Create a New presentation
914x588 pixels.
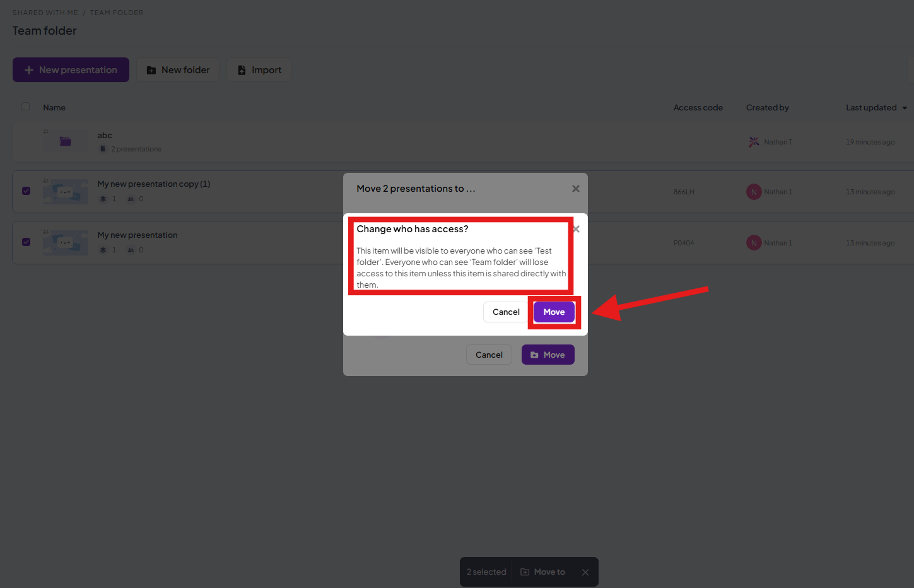click(x=71, y=70)
